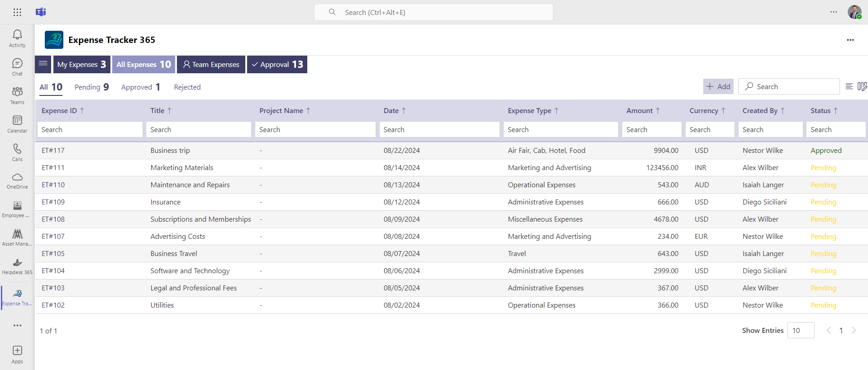Sort by Expense Type column
The image size is (868, 370).
[533, 110]
